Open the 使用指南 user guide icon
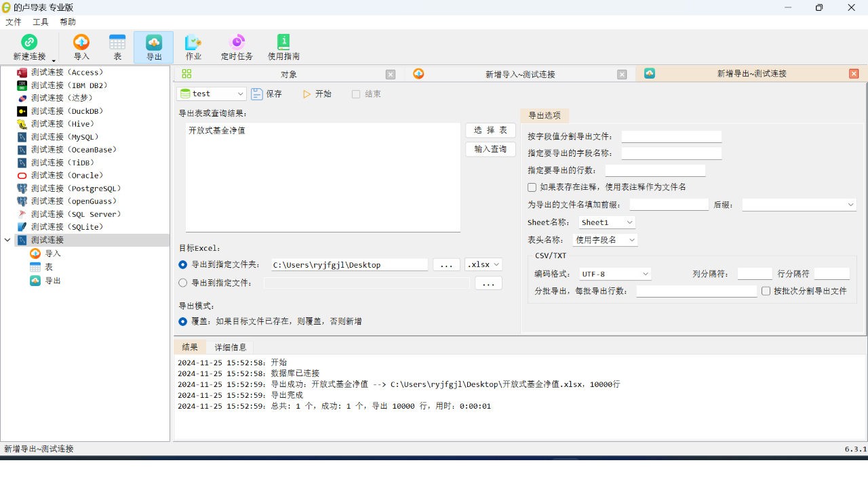This screenshot has height=488, width=868. point(283,43)
